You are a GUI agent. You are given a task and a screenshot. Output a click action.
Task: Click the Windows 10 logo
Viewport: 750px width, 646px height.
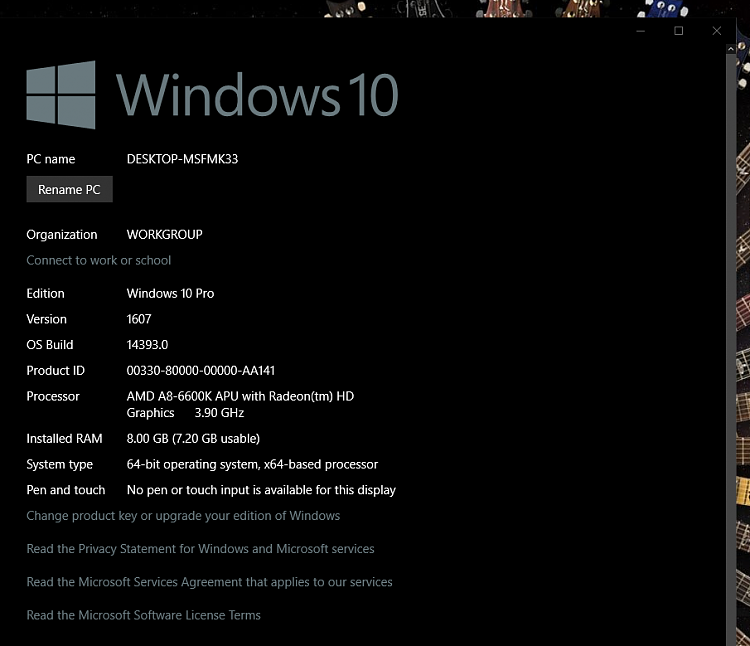[212, 95]
